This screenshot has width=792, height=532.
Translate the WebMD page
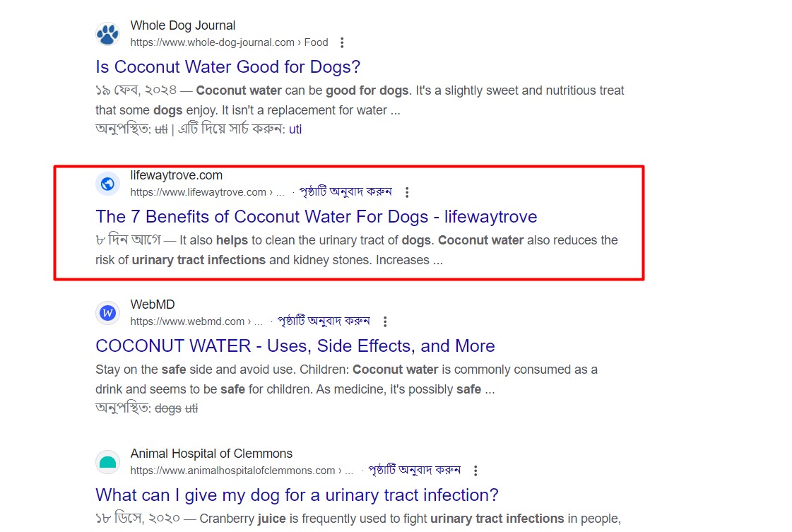pos(324,321)
